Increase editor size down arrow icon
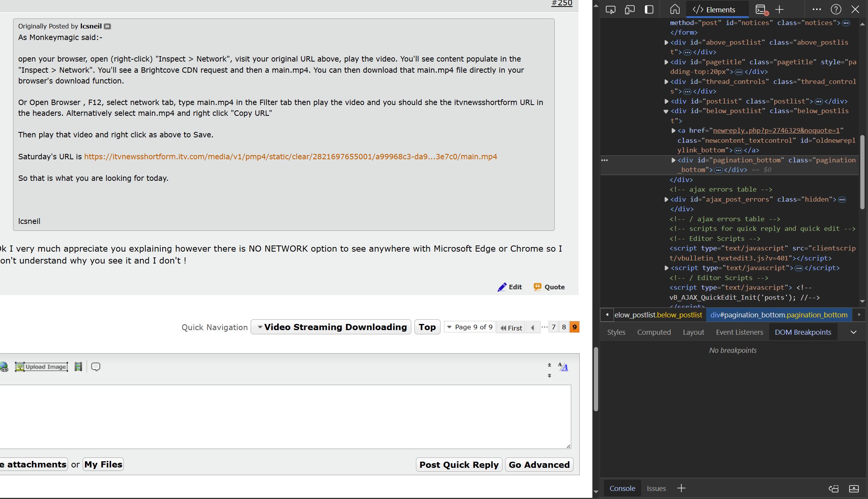868x499 pixels. tap(549, 376)
